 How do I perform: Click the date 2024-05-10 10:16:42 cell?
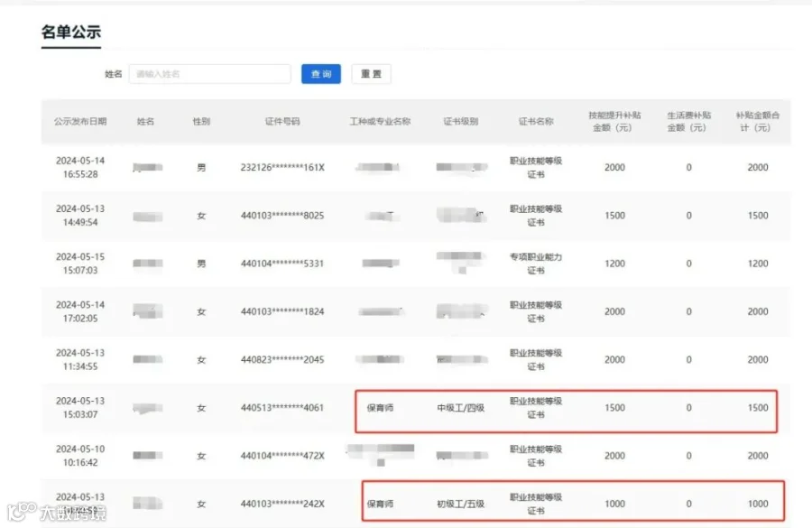(x=80, y=456)
